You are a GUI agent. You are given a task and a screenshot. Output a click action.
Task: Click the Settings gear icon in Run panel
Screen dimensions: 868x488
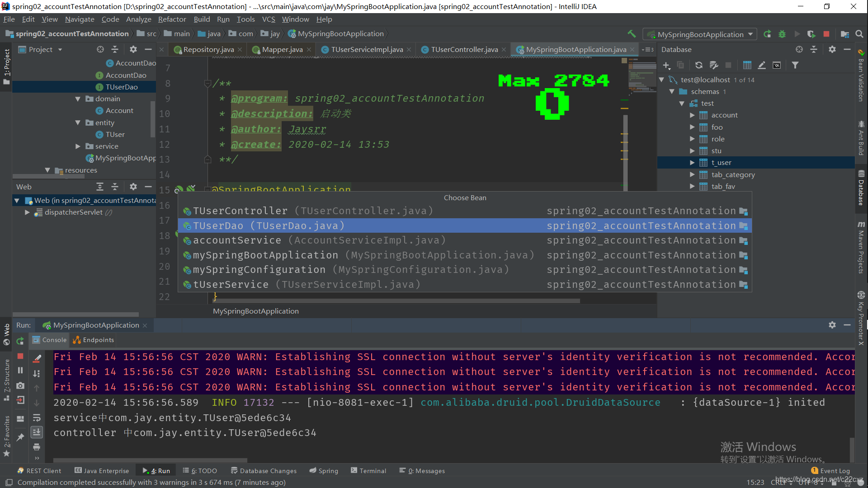(833, 325)
